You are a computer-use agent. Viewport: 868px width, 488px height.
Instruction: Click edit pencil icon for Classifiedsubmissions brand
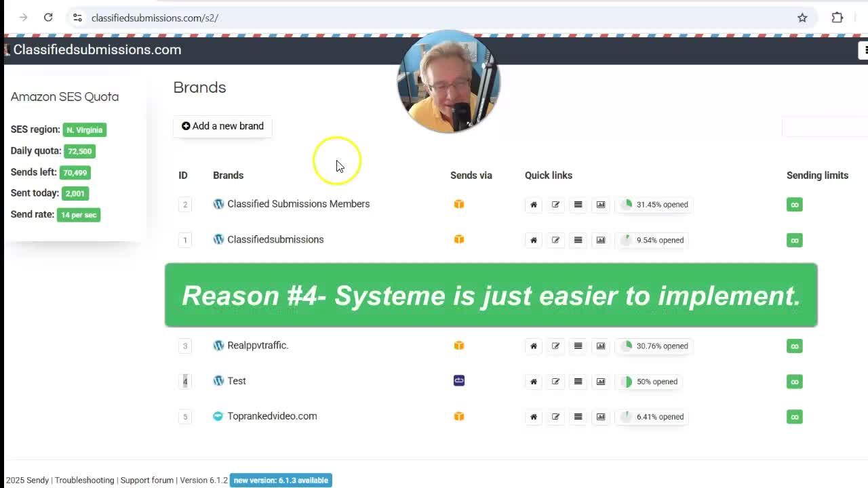click(x=555, y=240)
